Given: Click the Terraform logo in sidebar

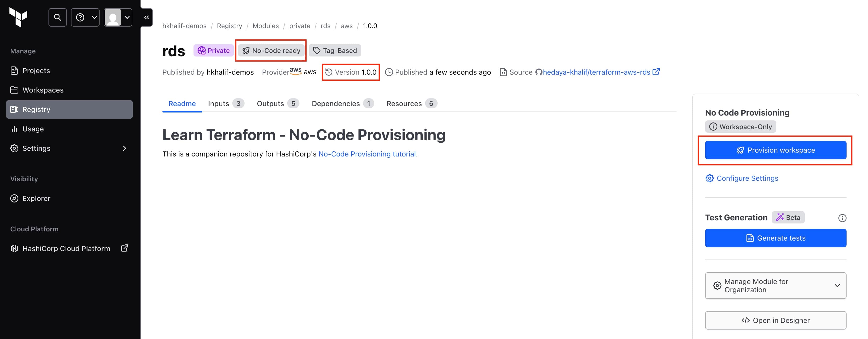Looking at the screenshot, I should click(19, 17).
